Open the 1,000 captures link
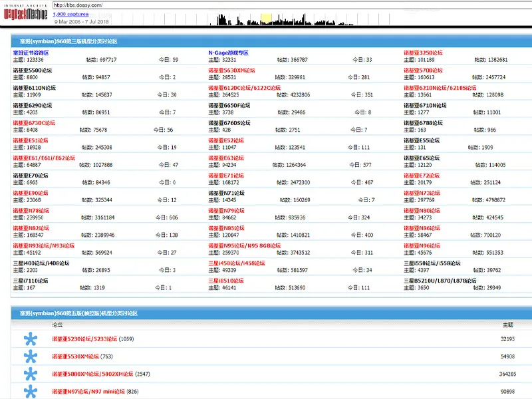 pos(70,14)
